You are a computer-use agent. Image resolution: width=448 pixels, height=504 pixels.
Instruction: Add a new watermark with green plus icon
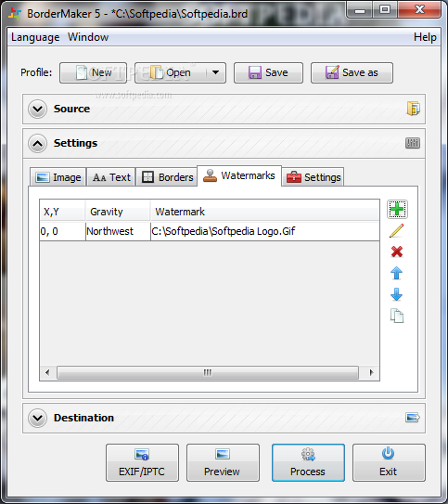point(397,209)
